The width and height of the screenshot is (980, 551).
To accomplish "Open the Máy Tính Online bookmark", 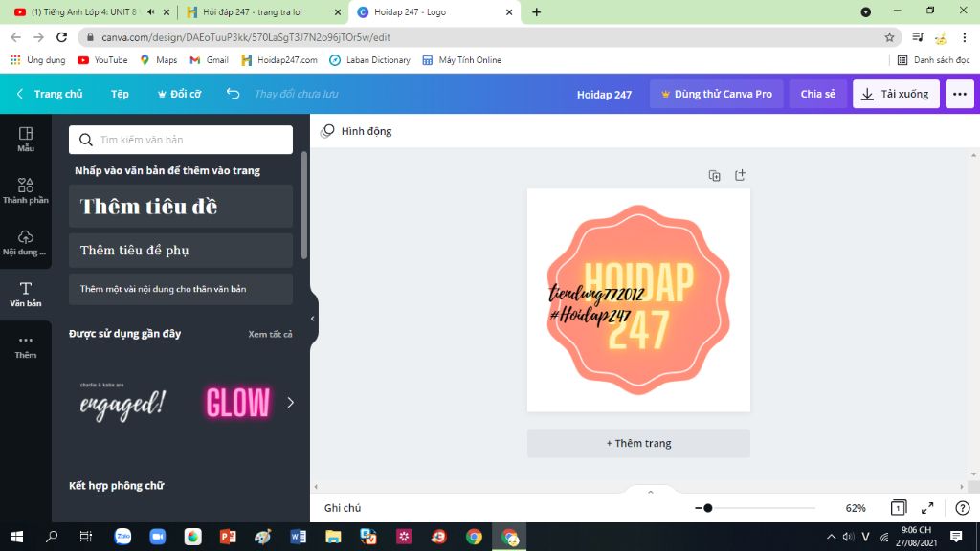I will 462,60.
